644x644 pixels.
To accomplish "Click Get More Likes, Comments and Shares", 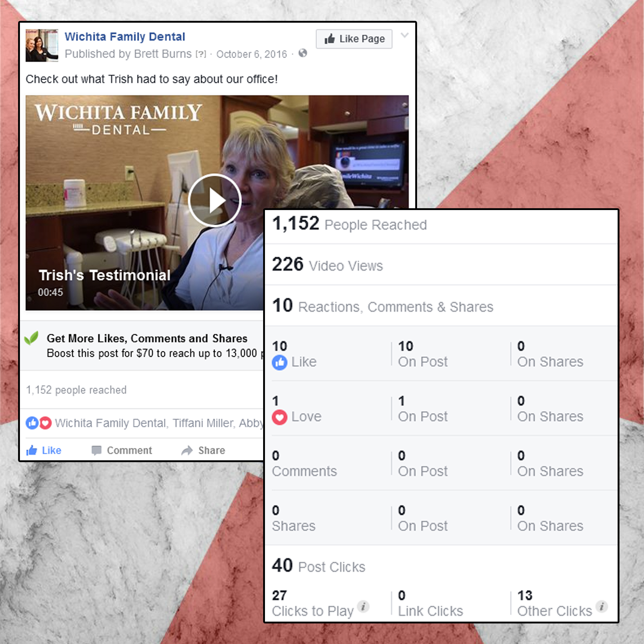I will (x=147, y=338).
